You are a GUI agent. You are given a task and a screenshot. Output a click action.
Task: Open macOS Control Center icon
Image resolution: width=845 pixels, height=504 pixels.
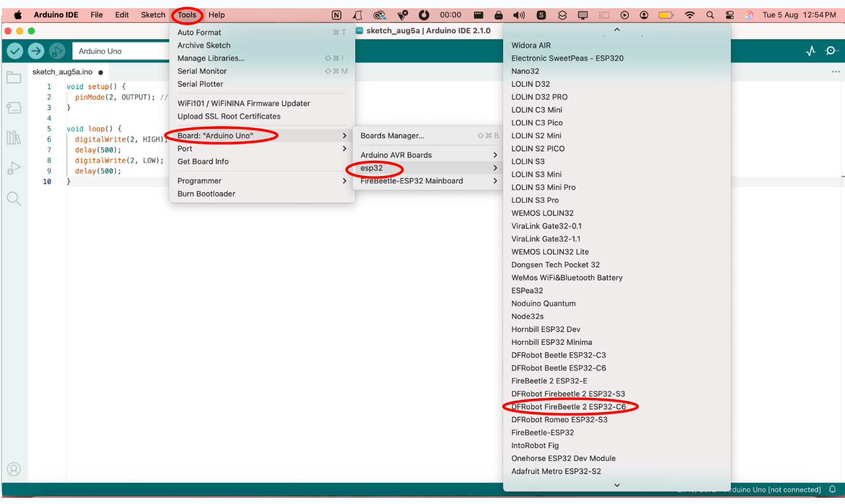point(729,15)
